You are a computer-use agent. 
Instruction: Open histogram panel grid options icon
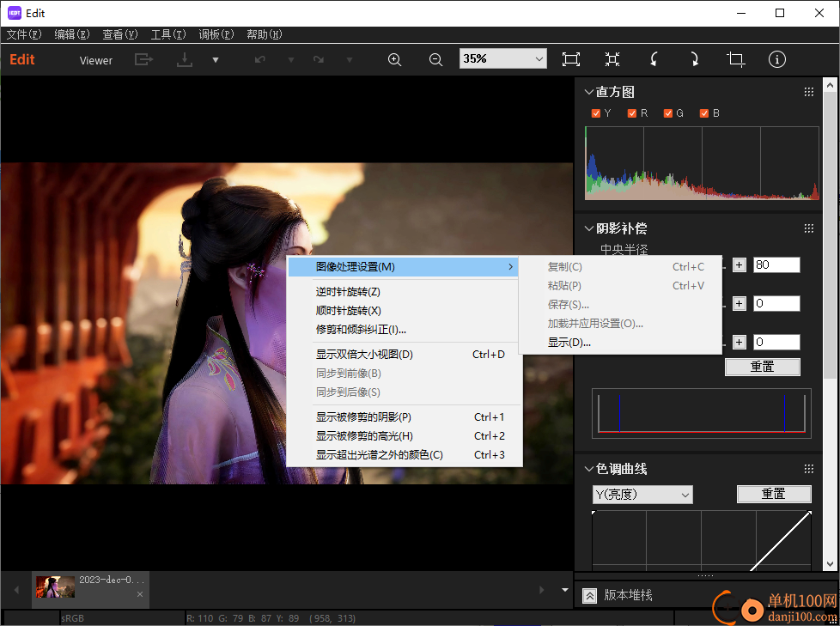809,92
